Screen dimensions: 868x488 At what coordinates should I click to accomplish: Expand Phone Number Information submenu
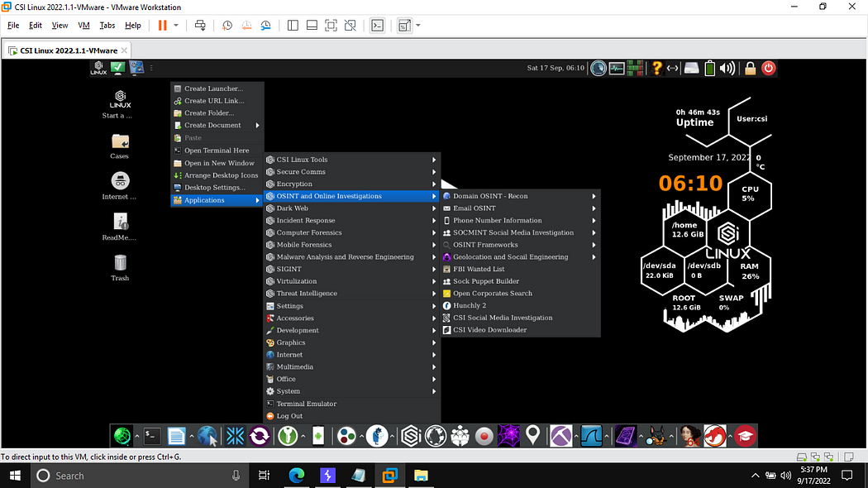520,221
